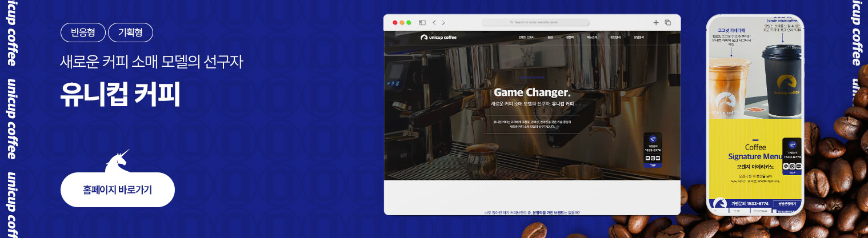Click the TOP button on the phone mockup
Screen dimensions: 868x238
tap(791, 172)
